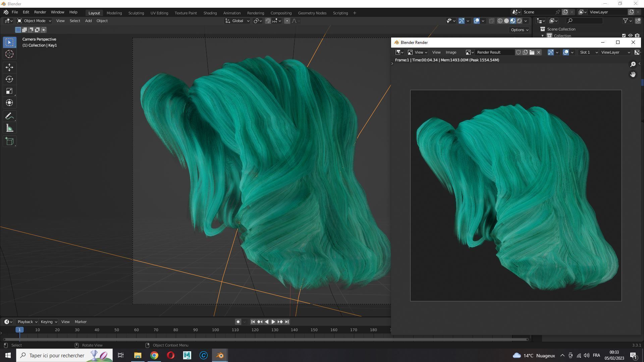Toggle viewport gizmos button
The height and width of the screenshot is (362, 644).
pos(462,21)
